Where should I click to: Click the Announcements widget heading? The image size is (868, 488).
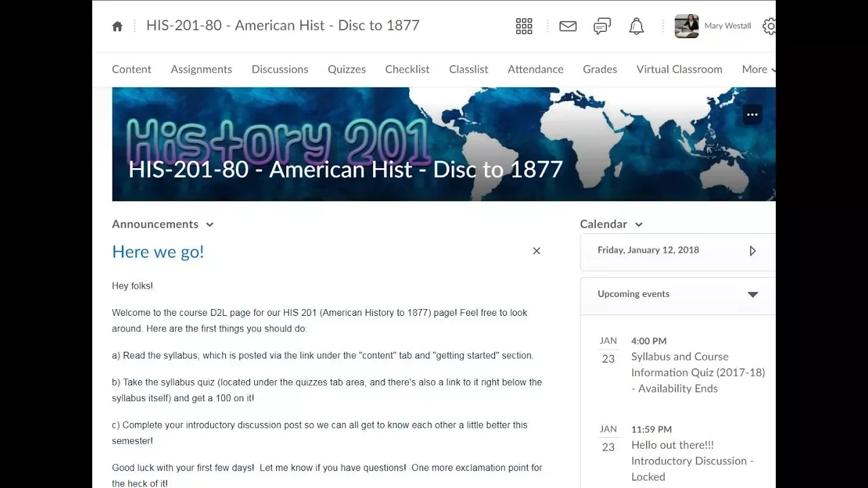pos(155,224)
